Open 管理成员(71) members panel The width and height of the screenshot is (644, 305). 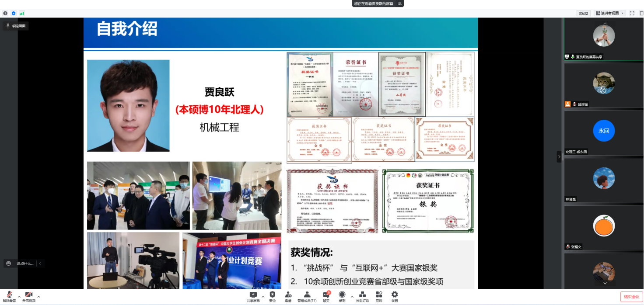pyautogui.click(x=307, y=295)
